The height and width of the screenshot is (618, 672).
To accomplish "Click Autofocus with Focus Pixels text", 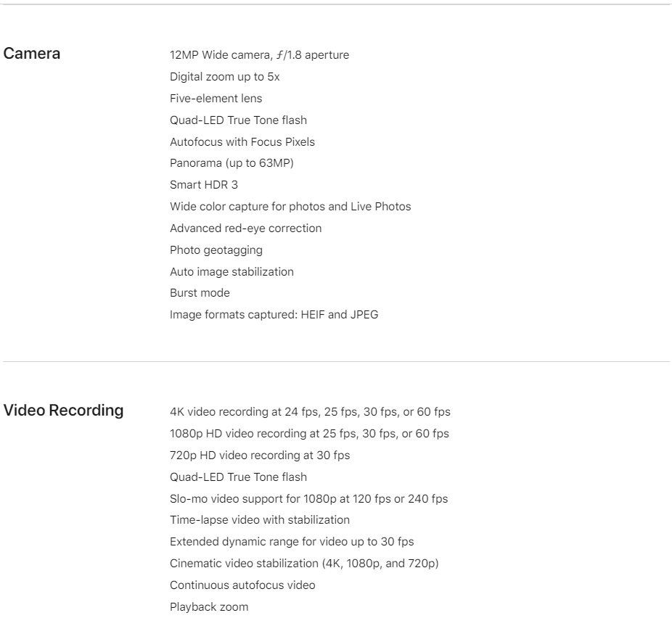I will point(242,141).
